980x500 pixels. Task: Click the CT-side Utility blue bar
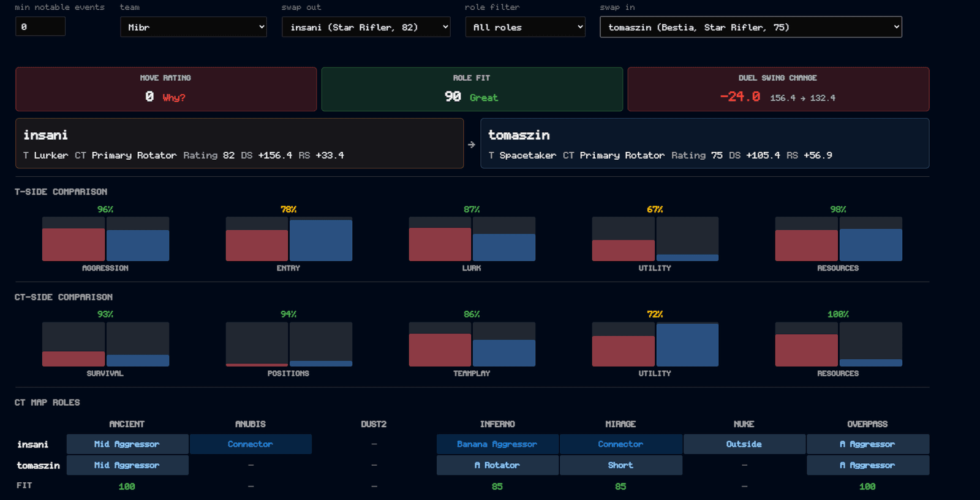tap(687, 345)
